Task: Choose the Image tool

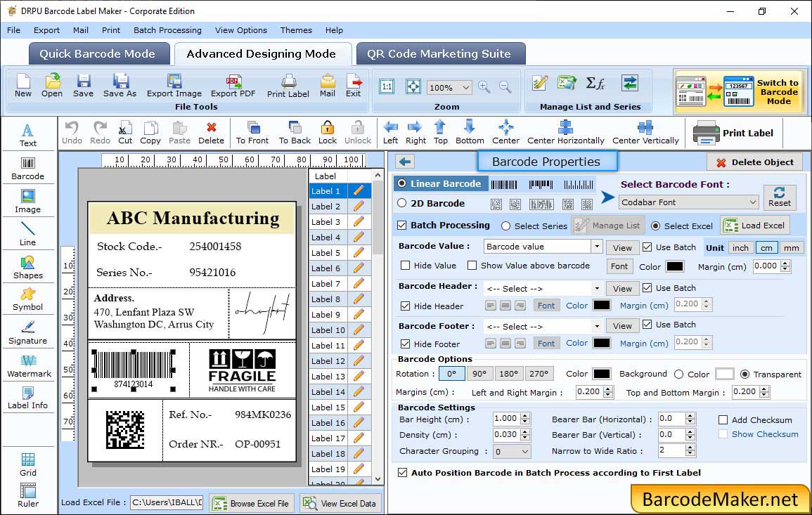Action: click(x=28, y=202)
